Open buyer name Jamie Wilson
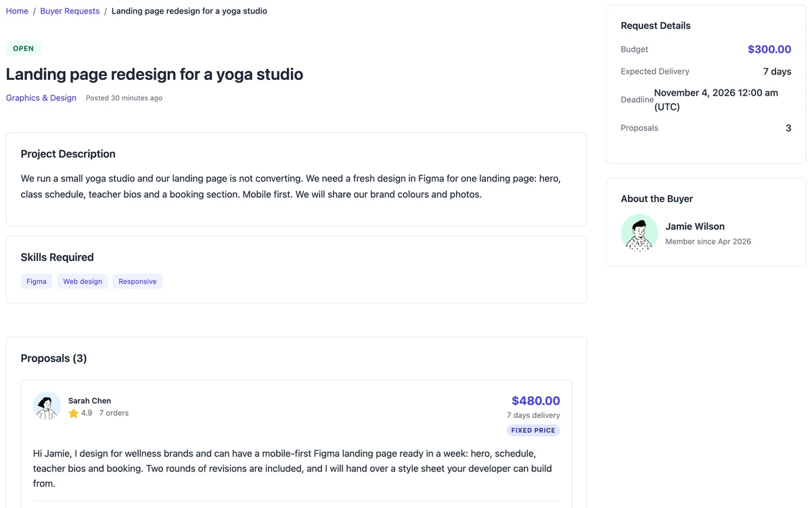 click(x=695, y=226)
